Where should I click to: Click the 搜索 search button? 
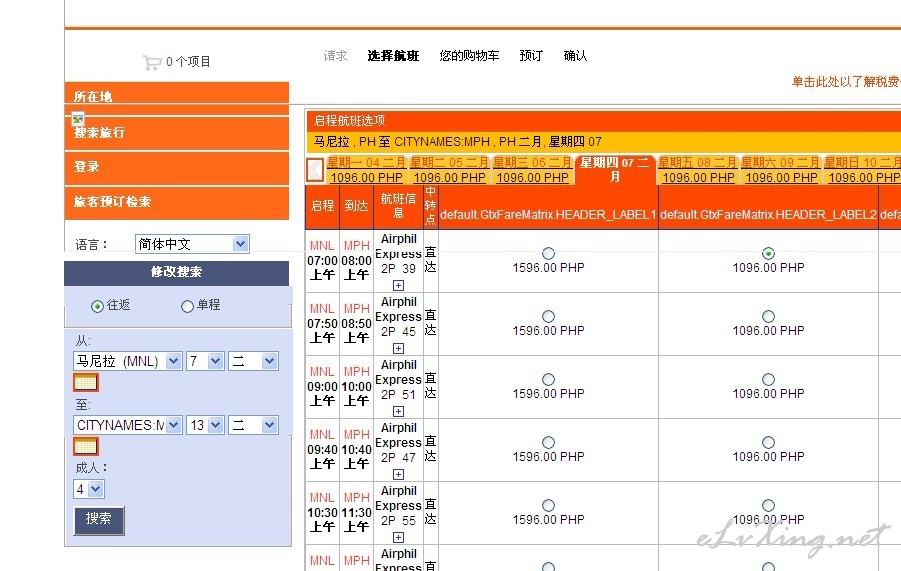click(x=99, y=520)
